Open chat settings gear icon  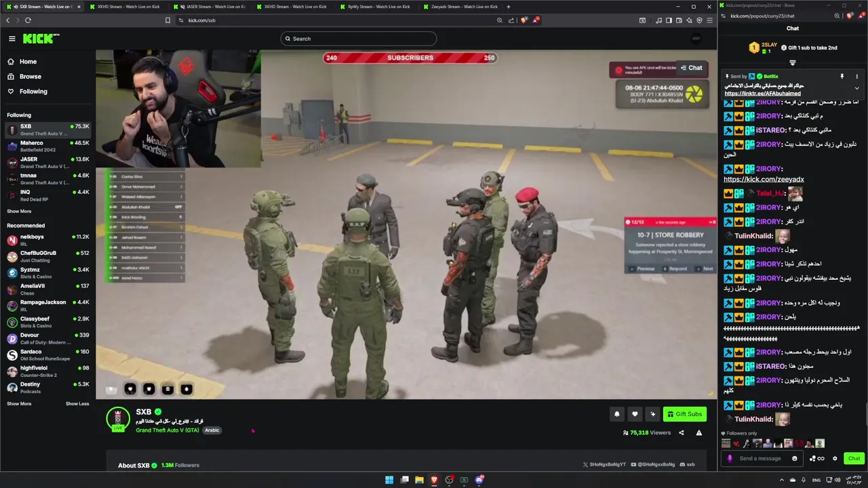point(835,458)
